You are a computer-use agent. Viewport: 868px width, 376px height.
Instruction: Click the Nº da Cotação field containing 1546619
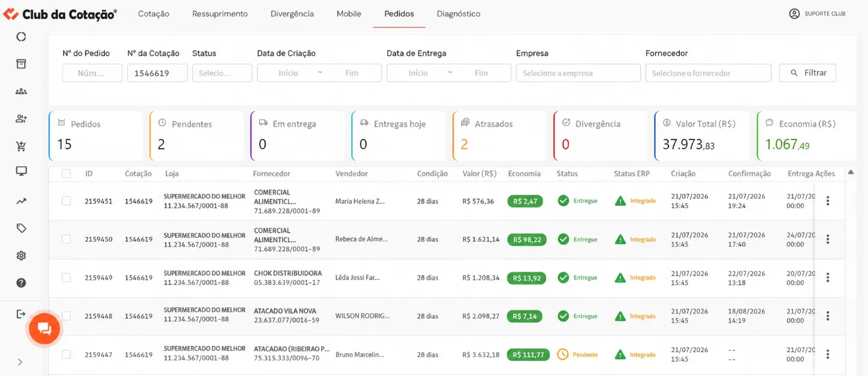point(157,73)
